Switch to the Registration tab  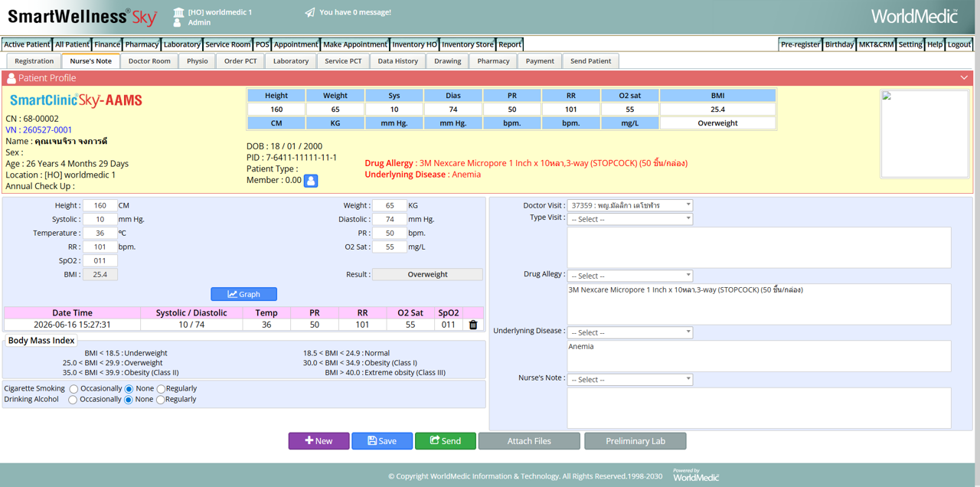(x=34, y=61)
